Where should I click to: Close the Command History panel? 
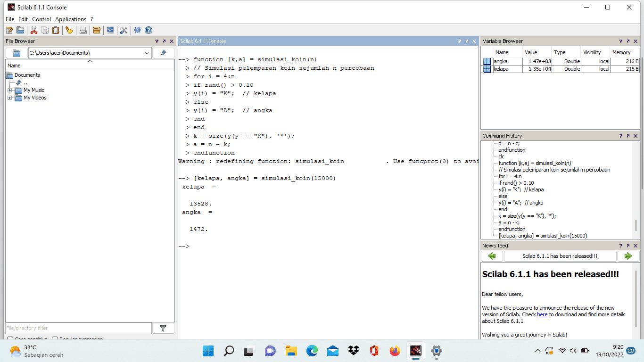pos(636,136)
